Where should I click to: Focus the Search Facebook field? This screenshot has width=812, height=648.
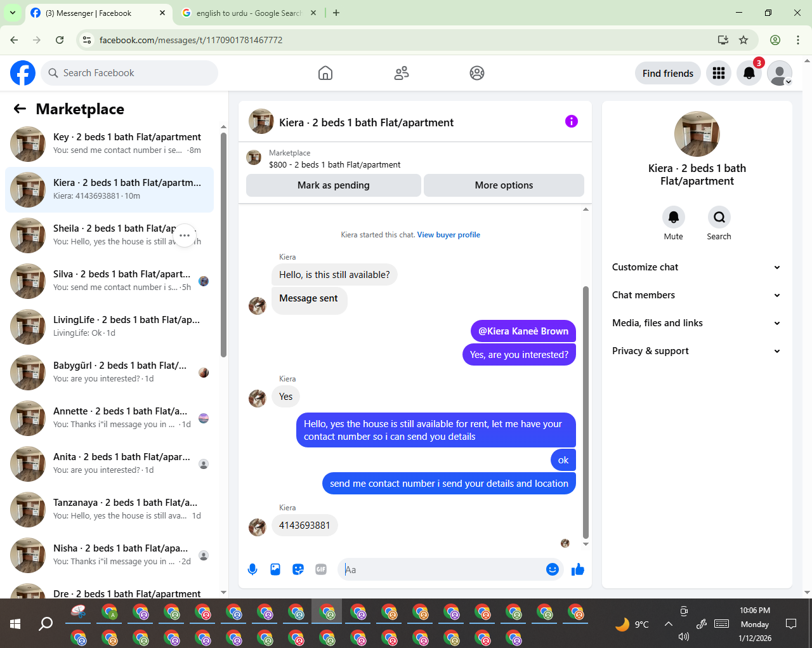(x=129, y=73)
